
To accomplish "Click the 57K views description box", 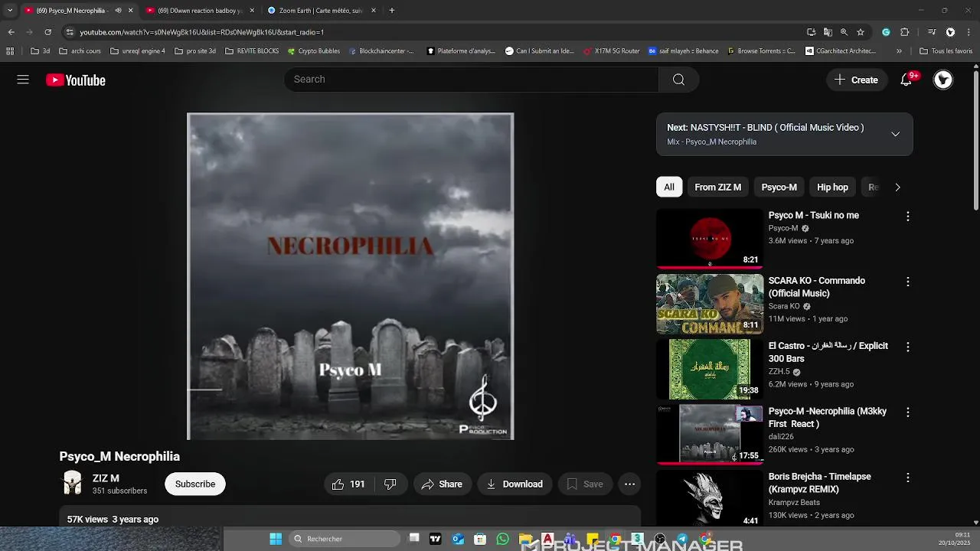I will [x=350, y=517].
